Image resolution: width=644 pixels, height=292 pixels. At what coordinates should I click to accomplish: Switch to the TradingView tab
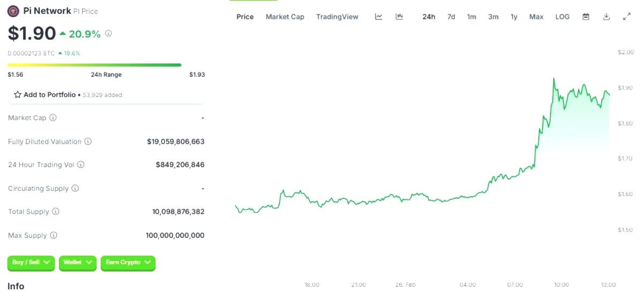[337, 17]
